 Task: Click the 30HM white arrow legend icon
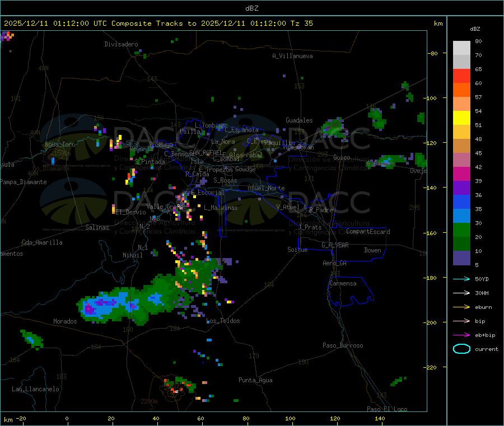(461, 293)
